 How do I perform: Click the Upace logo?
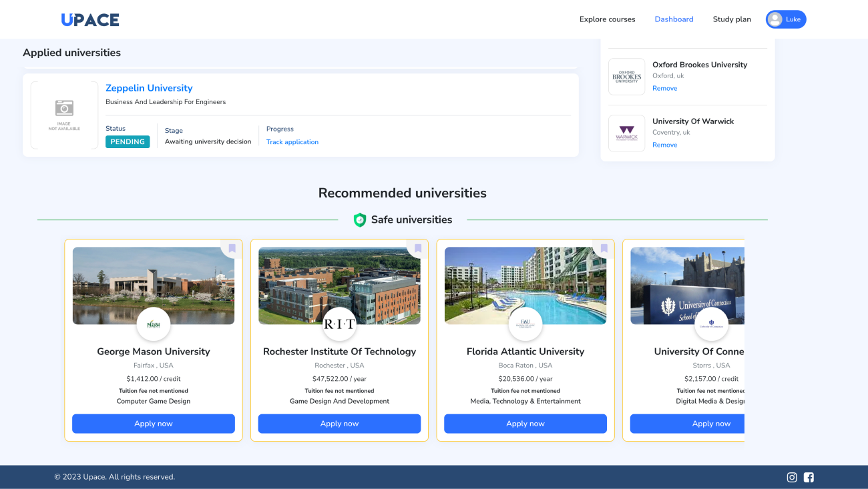(90, 20)
